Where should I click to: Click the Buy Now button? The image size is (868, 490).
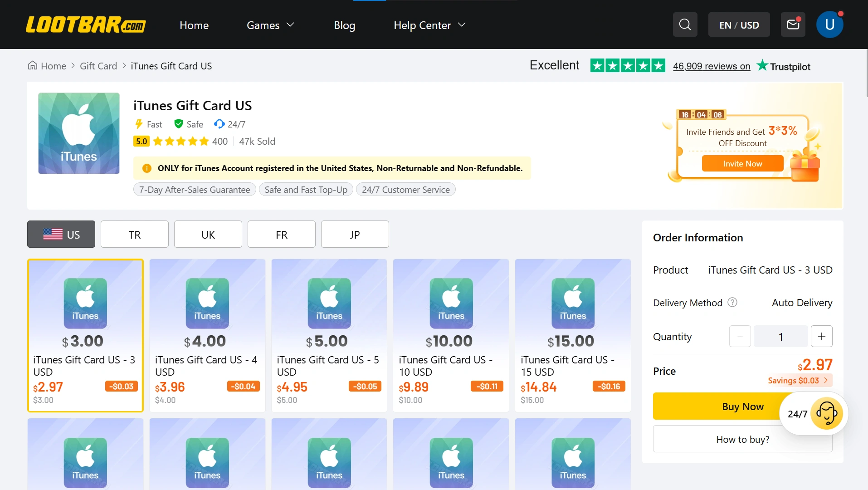pyautogui.click(x=742, y=406)
